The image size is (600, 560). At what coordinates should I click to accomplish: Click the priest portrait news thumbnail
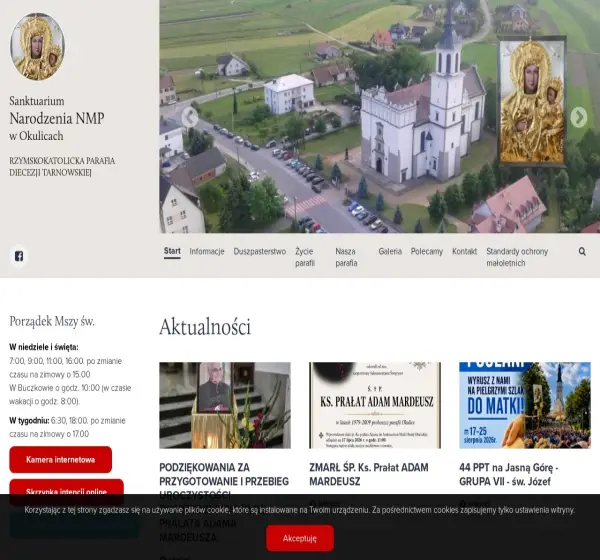225,405
